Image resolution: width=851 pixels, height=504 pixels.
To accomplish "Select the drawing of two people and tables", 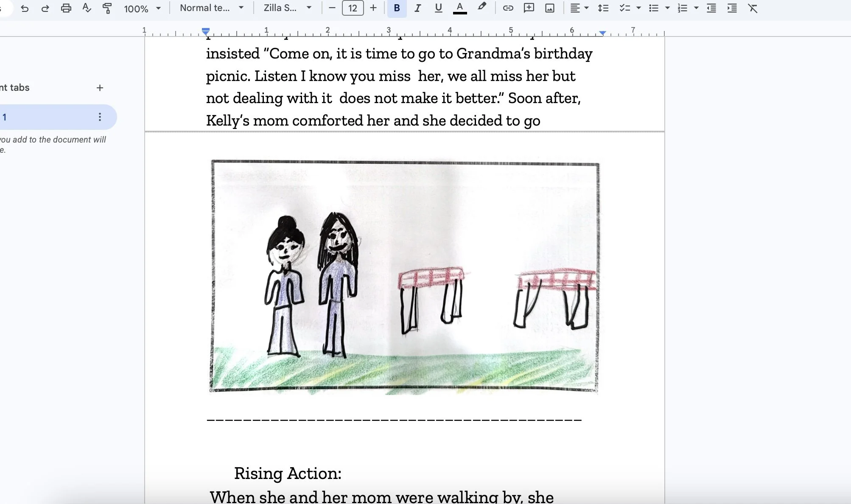I will [405, 277].
